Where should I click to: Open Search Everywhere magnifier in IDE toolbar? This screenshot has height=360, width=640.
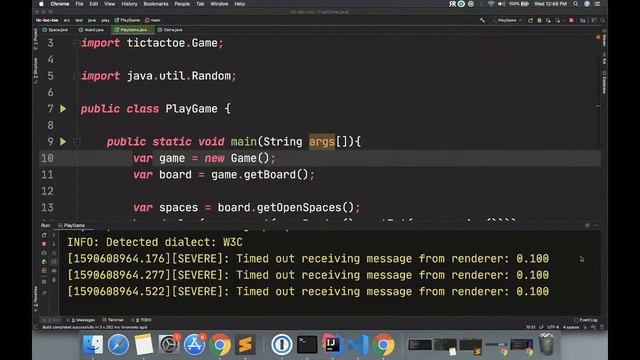point(602,20)
